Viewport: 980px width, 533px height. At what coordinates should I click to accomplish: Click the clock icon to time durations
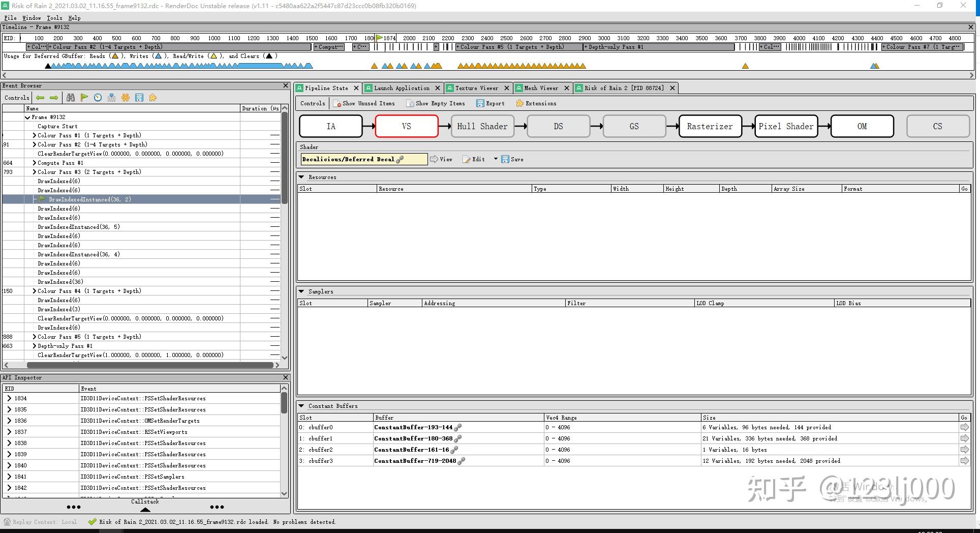[98, 98]
